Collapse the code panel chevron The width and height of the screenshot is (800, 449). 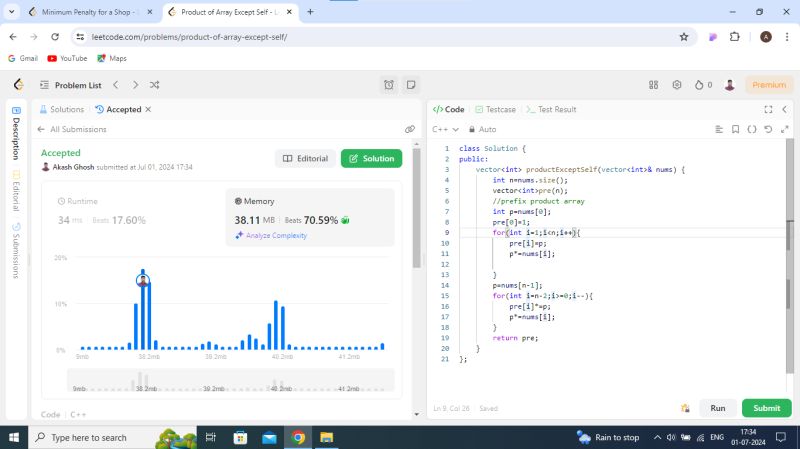point(785,109)
